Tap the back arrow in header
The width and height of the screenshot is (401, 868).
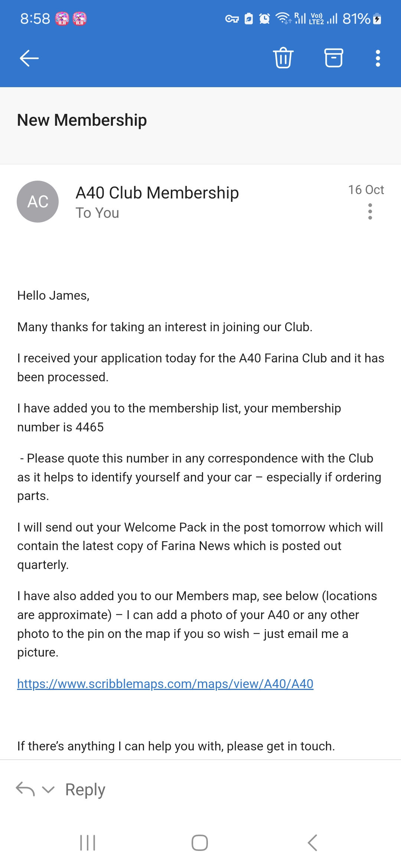click(29, 58)
